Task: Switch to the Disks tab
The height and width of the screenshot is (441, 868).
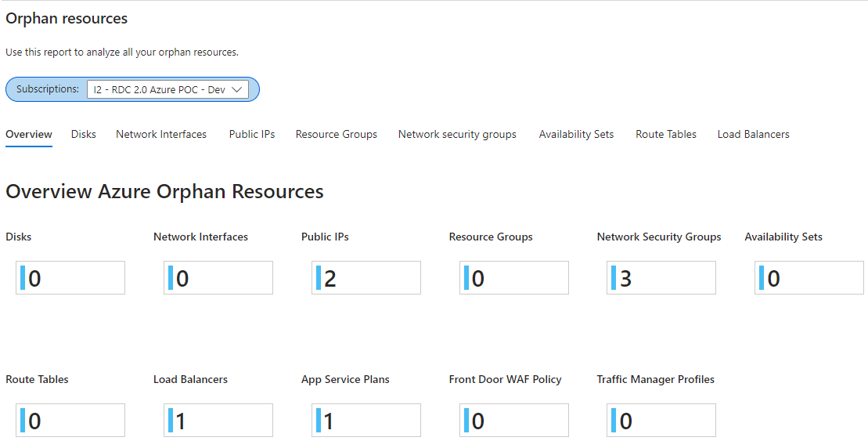Action: [84, 134]
